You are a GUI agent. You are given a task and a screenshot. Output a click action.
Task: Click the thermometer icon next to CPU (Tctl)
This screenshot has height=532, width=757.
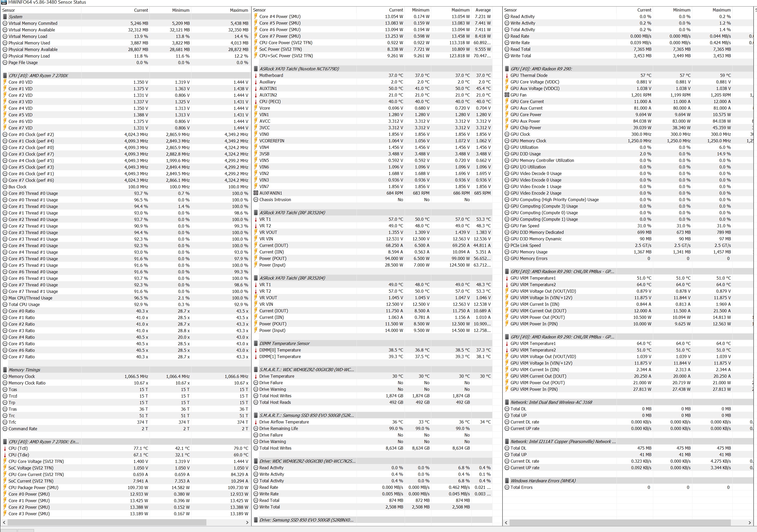click(5, 448)
